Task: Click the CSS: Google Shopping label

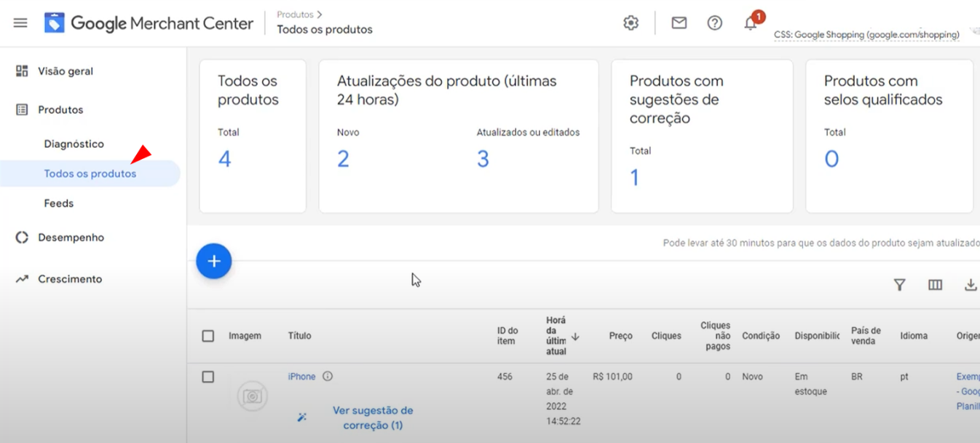Action: (x=866, y=34)
